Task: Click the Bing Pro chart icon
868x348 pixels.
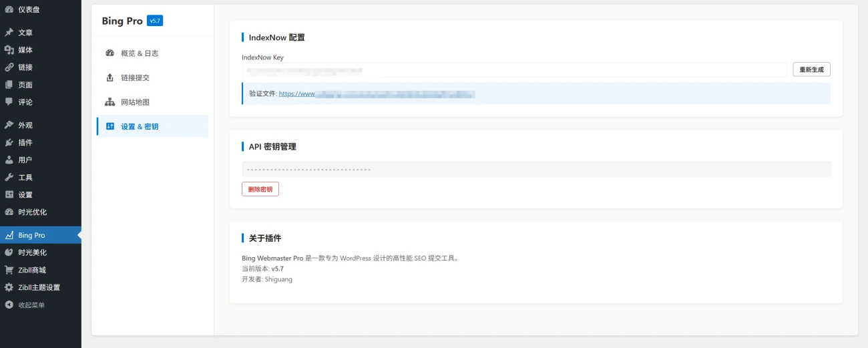Action: point(9,235)
